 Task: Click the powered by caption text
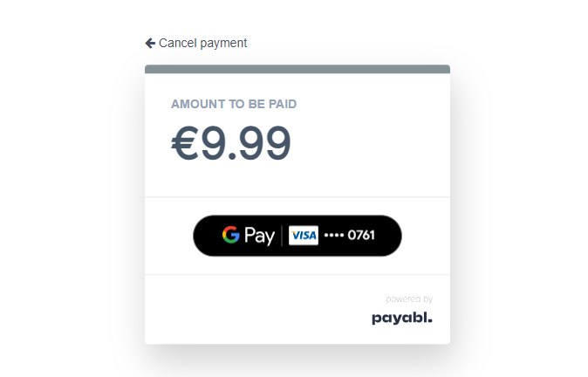pos(409,299)
